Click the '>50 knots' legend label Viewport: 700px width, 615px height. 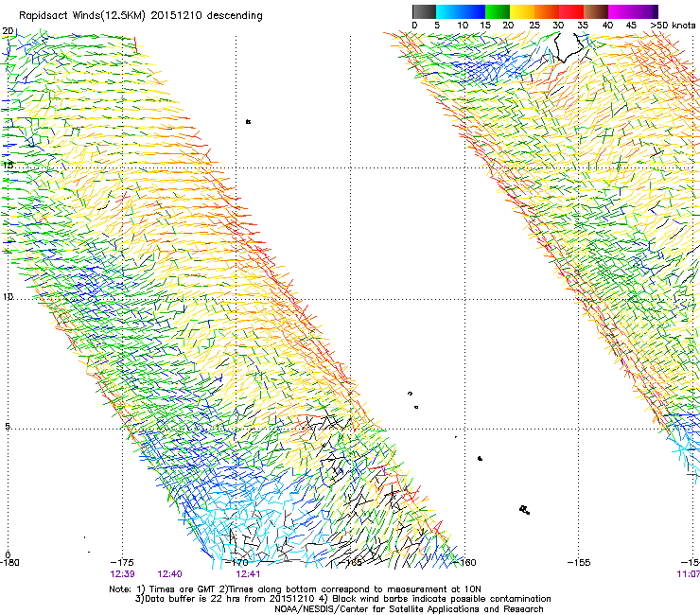pos(673,26)
